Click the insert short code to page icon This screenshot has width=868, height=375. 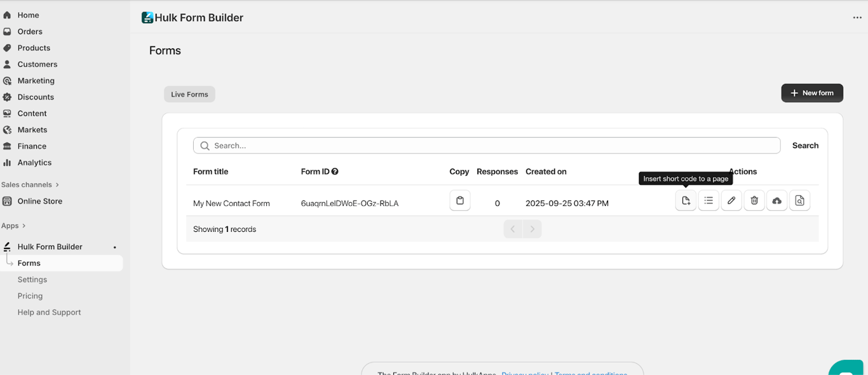click(x=686, y=201)
